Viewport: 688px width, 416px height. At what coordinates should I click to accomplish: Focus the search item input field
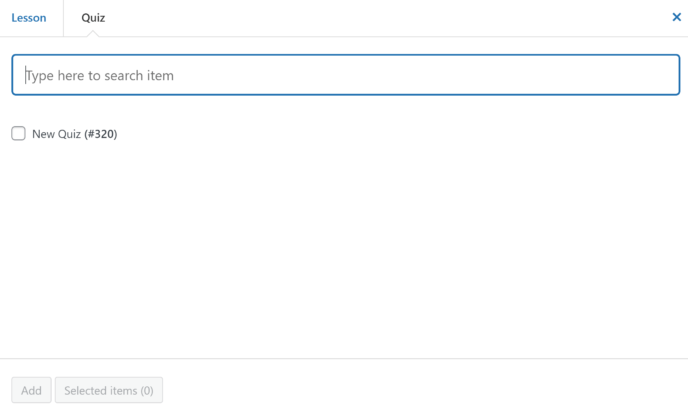coord(346,75)
